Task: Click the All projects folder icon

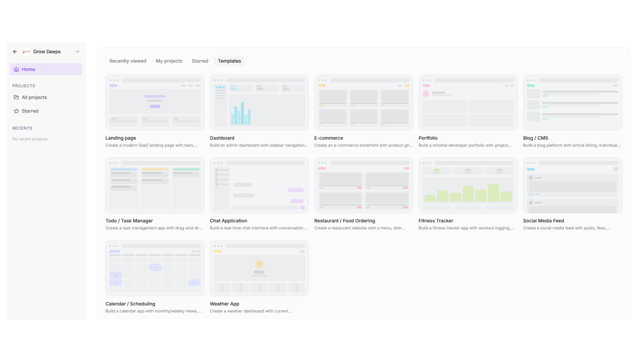Action: click(16, 97)
